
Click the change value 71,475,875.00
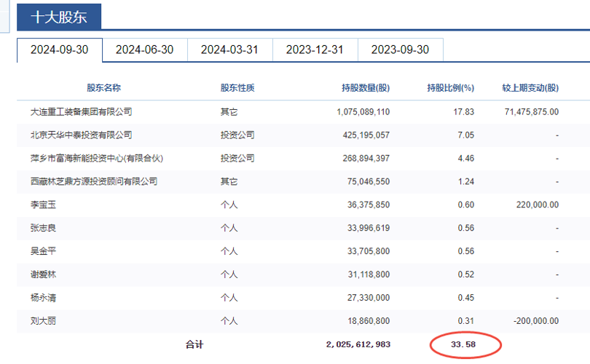point(532,111)
